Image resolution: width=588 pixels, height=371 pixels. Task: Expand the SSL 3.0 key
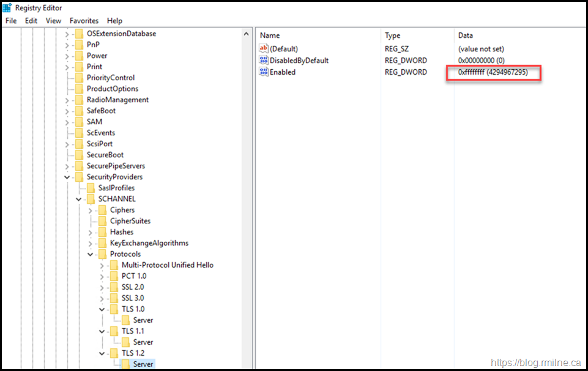[102, 298]
